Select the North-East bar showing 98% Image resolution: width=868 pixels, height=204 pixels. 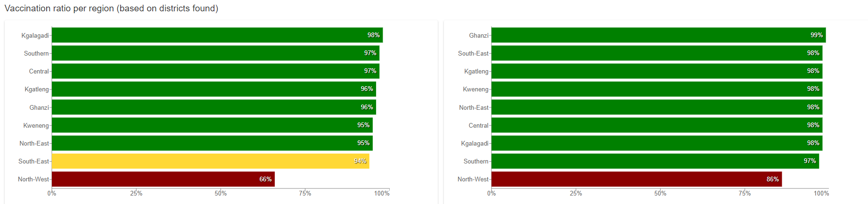coord(656,107)
